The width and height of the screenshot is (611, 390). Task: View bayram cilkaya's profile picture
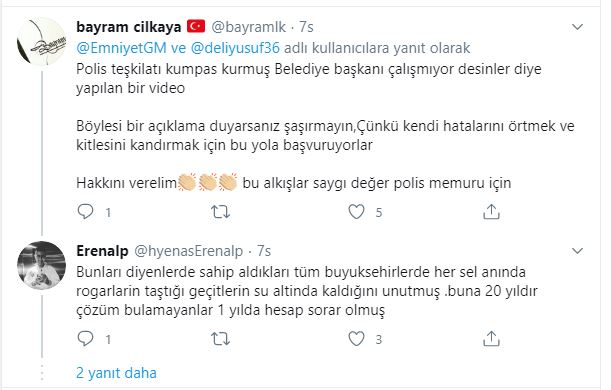(41, 41)
